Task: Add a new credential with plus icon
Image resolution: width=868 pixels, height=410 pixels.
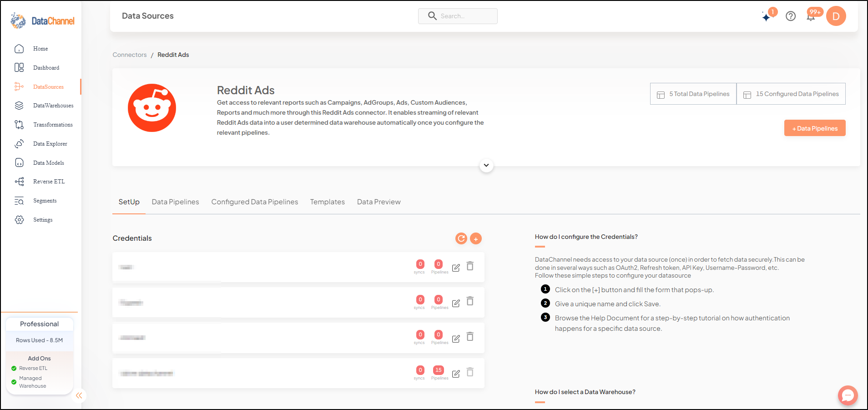Action: pos(476,238)
